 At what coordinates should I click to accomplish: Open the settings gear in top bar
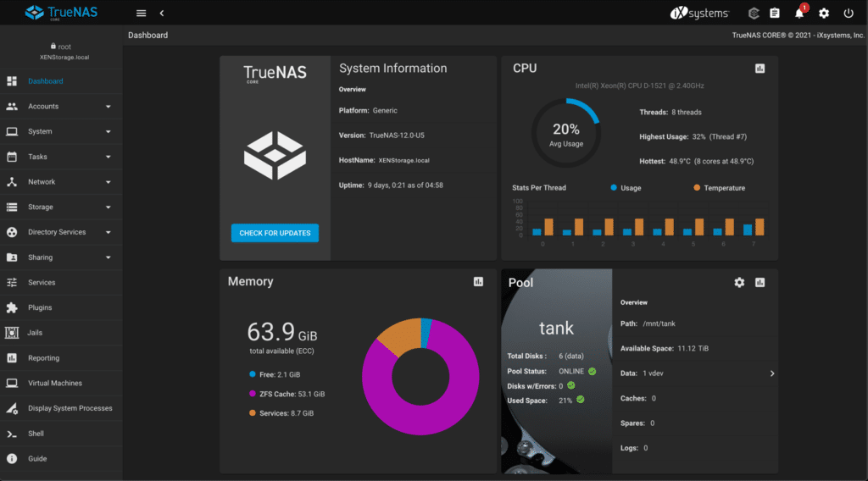(x=824, y=13)
